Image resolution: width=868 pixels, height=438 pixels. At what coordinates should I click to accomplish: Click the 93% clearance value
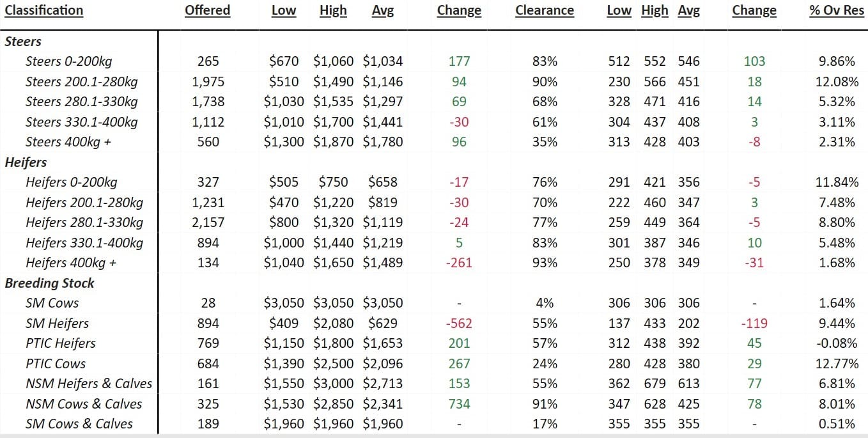(x=545, y=263)
